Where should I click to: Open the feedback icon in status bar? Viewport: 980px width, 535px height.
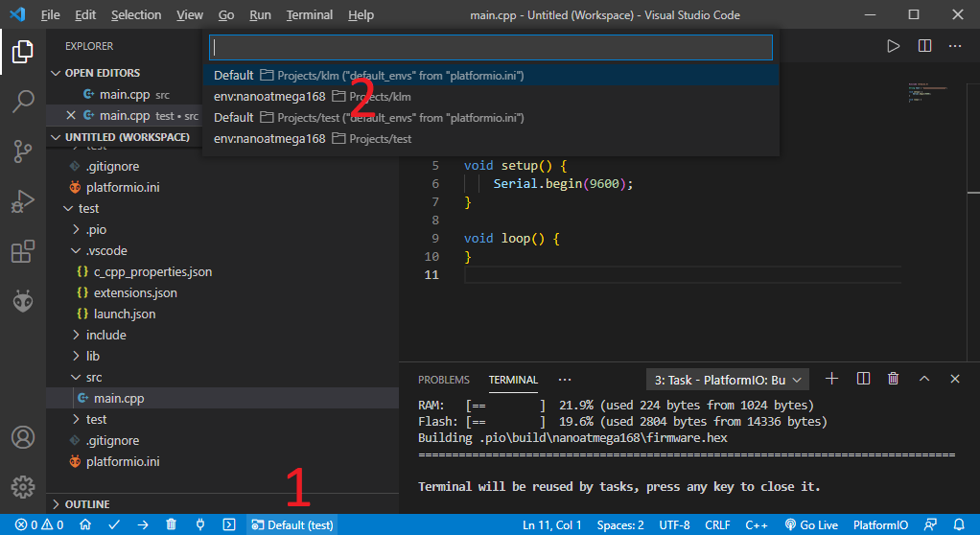coord(931,525)
